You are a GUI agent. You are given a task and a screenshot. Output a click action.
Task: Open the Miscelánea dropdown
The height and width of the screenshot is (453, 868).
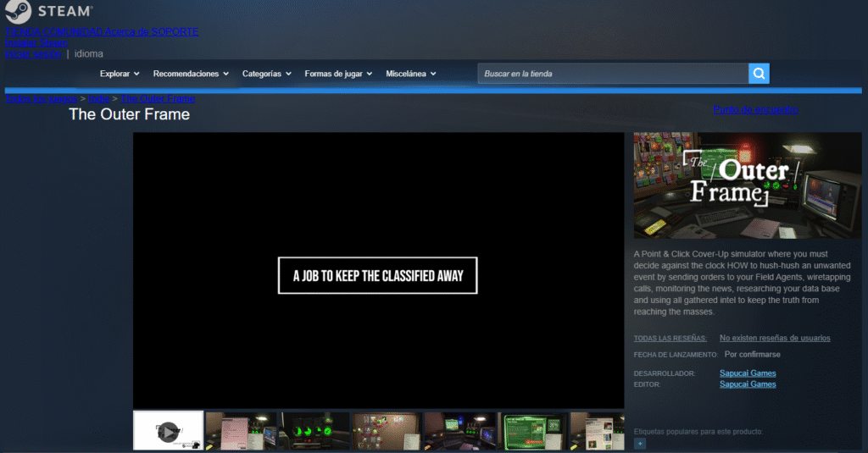[x=410, y=74]
